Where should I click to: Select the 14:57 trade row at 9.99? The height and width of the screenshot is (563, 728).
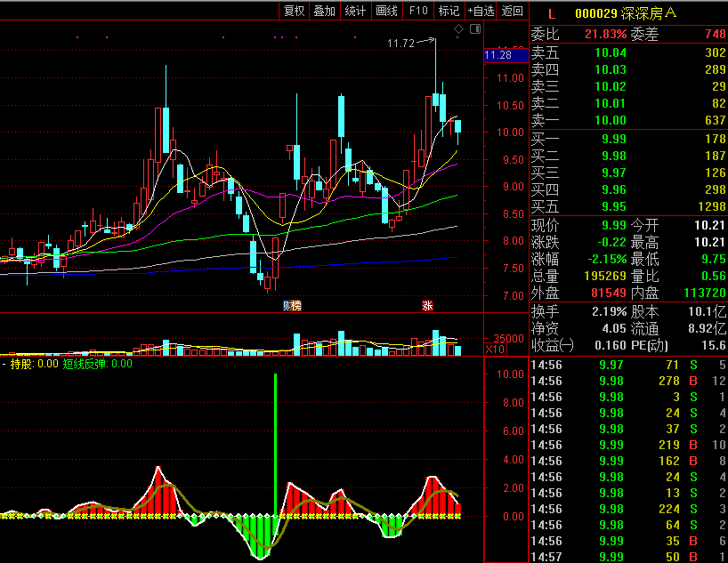click(x=628, y=557)
